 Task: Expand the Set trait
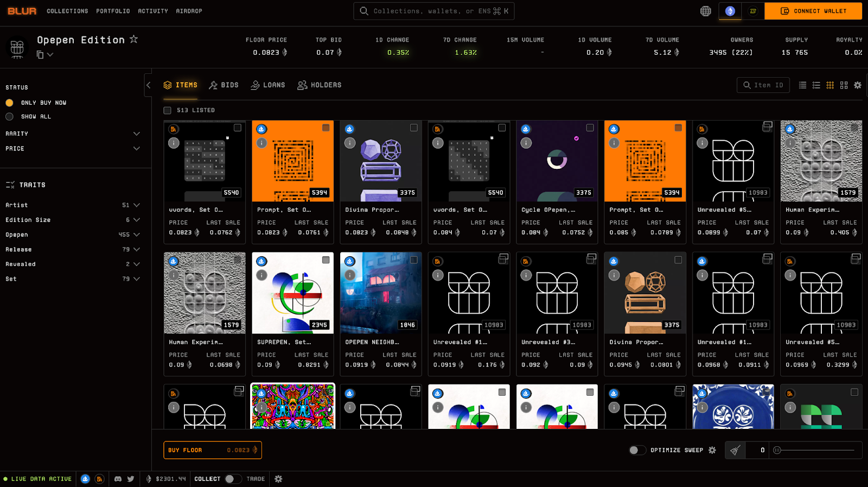tap(73, 279)
